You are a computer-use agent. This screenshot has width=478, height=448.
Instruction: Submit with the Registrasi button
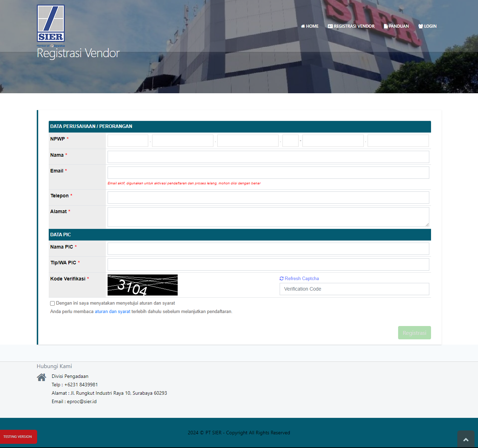415,333
